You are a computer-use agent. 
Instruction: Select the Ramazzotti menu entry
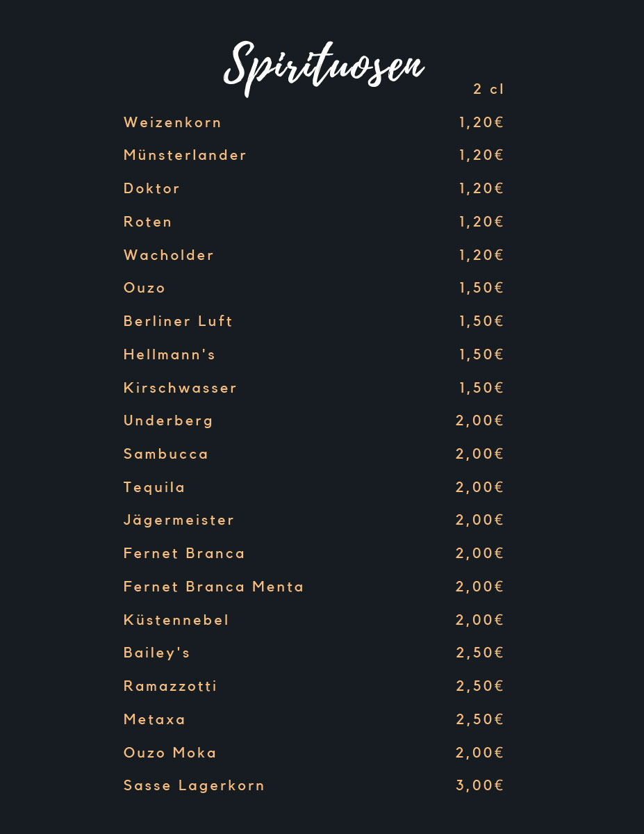(170, 687)
